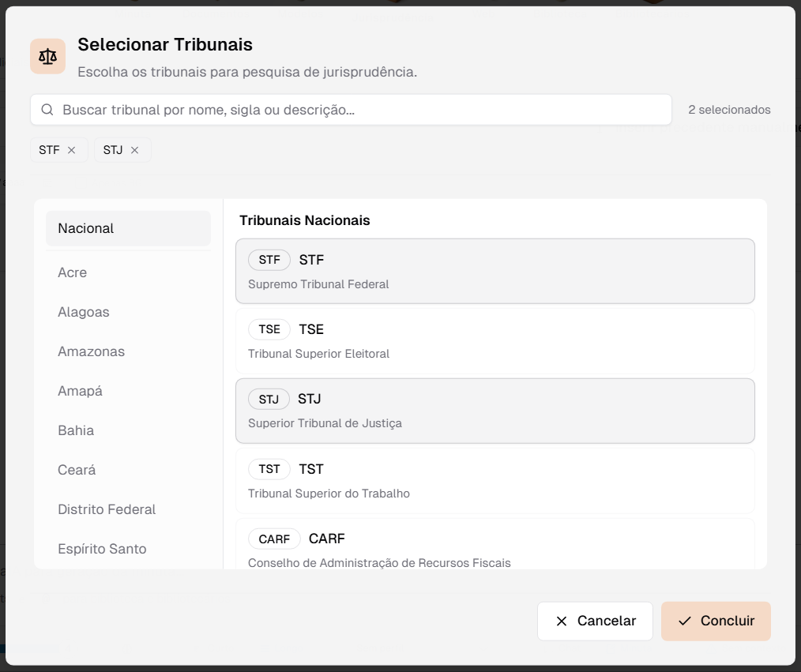Click the scales of justice icon

[47, 56]
